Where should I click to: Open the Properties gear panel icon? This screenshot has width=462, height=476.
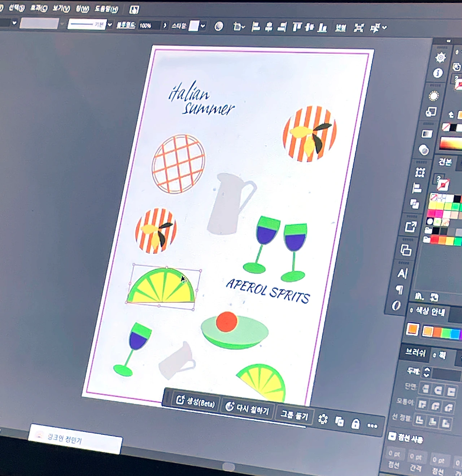tap(440, 57)
